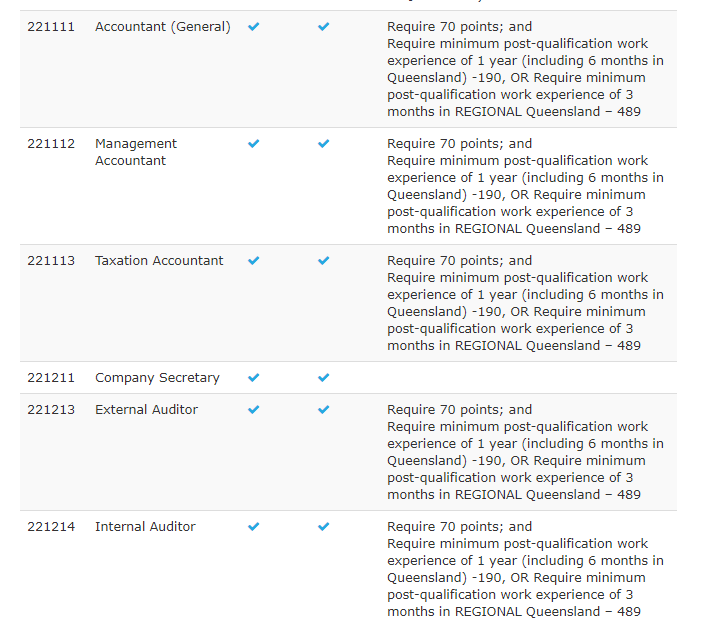Select the Management Accountant occupation name
Image resolution: width=710 pixels, height=626 pixels.
[x=136, y=152]
